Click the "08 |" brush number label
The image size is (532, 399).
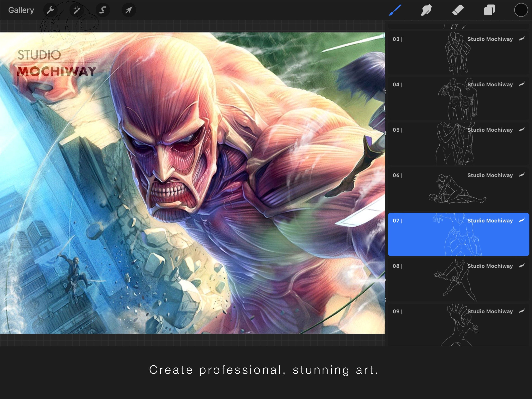398,266
